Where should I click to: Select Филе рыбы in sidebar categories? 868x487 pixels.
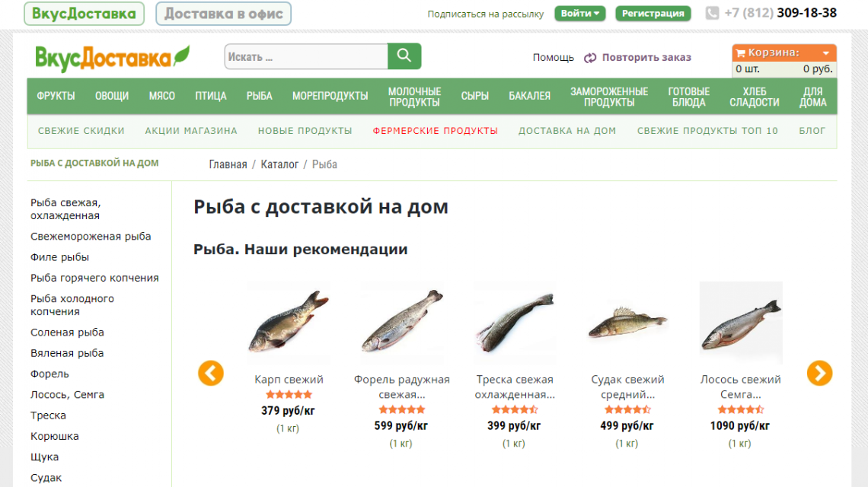[60, 257]
